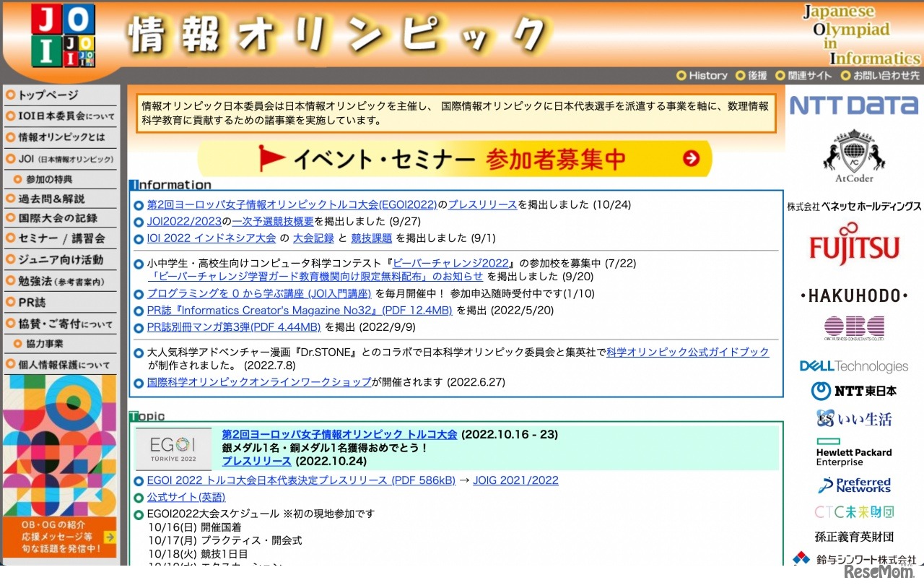Open 勉強法 (参考書案内) in the sidebar

click(x=60, y=281)
